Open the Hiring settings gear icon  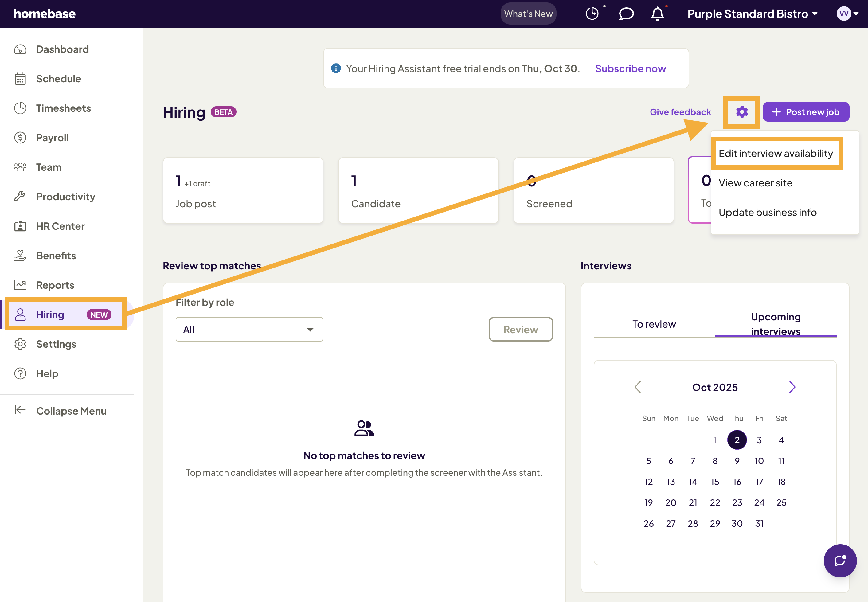742,112
